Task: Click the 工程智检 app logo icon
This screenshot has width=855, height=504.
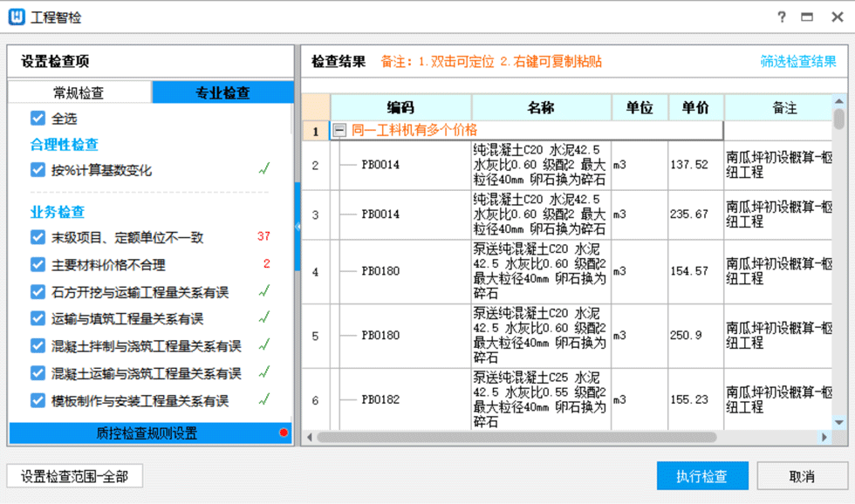Action: [17, 17]
